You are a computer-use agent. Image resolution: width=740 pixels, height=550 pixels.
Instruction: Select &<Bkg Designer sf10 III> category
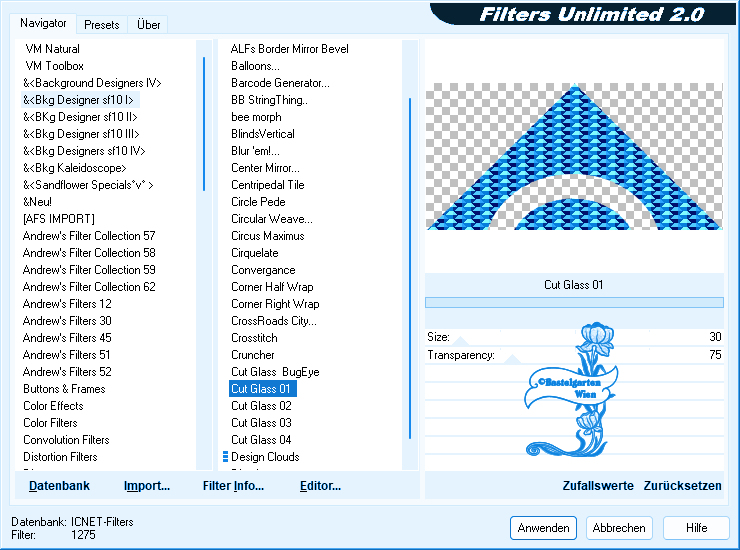pyautogui.click(x=81, y=134)
